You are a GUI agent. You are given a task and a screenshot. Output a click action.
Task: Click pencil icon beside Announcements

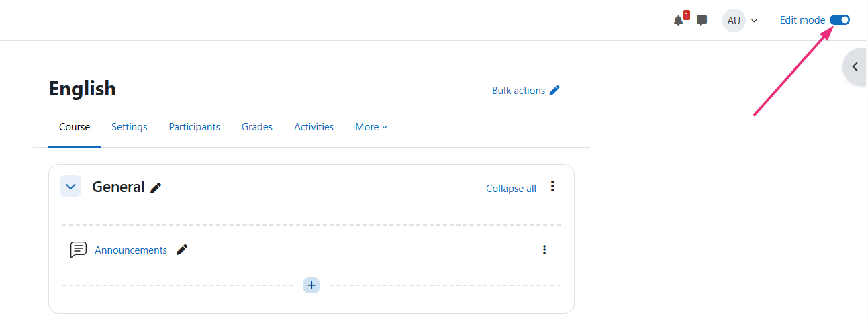[x=182, y=250]
